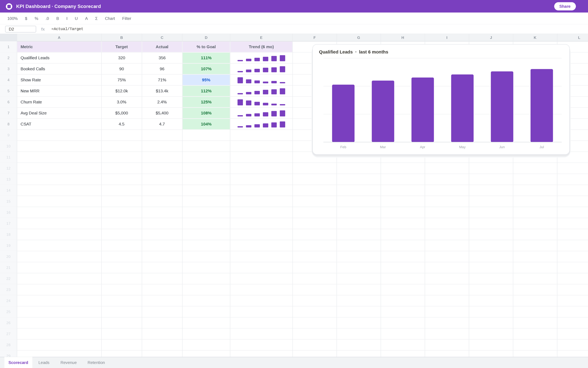Click the Metric header cell
The height and width of the screenshot is (368, 588).
pyautogui.click(x=59, y=47)
